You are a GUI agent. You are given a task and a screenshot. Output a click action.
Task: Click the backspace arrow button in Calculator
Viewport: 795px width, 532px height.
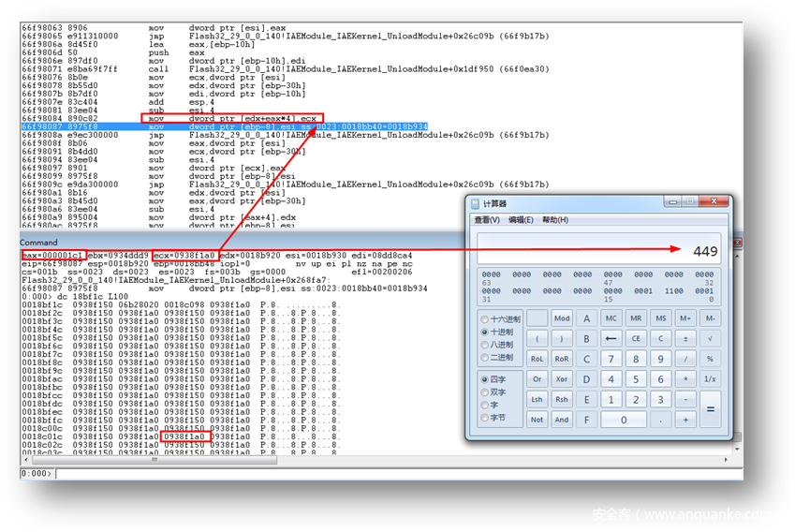click(x=611, y=338)
